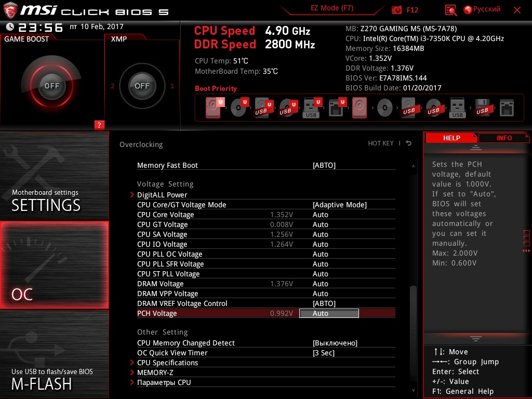Open DRAM VREF Voltage Control [АВТО] options
532x399 pixels.
[x=324, y=303]
